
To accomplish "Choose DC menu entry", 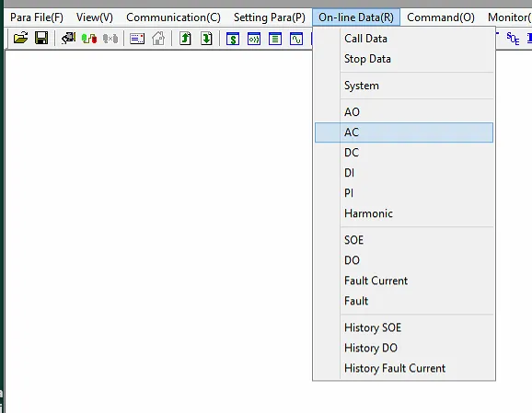I will (404, 153).
